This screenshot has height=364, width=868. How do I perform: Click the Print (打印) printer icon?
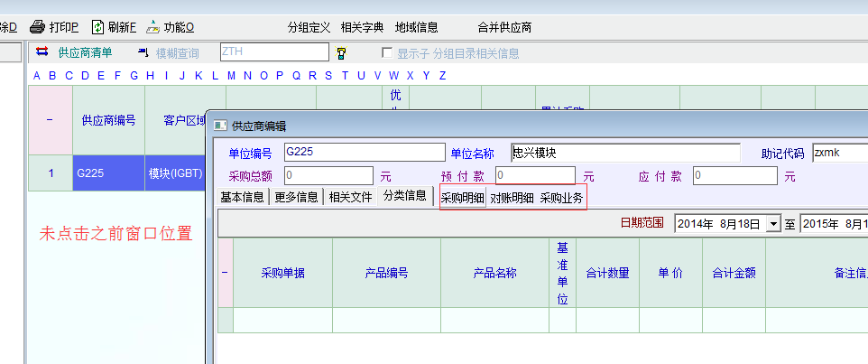click(x=37, y=27)
